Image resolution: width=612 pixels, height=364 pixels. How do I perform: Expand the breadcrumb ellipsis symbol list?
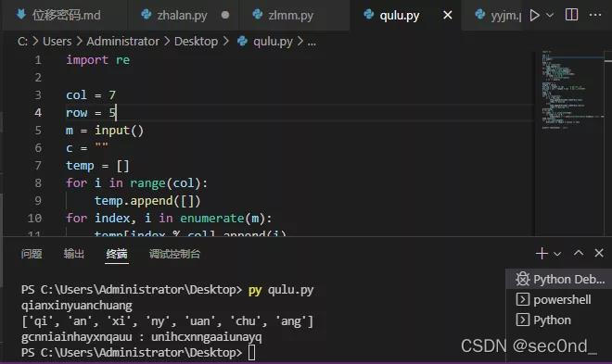312,42
